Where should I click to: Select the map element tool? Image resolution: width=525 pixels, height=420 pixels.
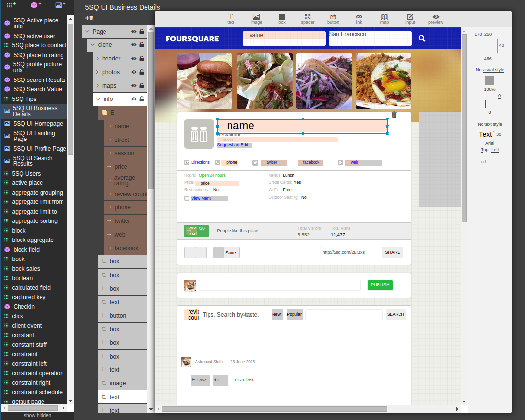(x=384, y=19)
